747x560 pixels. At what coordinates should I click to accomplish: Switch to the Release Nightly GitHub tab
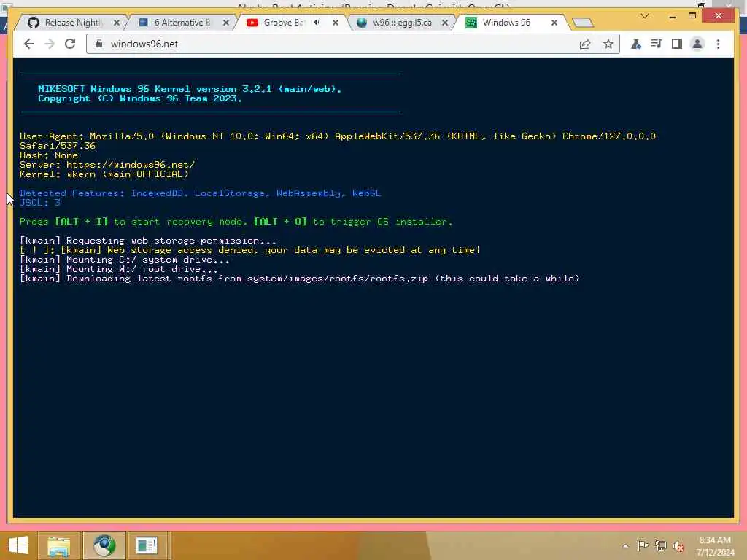71,23
